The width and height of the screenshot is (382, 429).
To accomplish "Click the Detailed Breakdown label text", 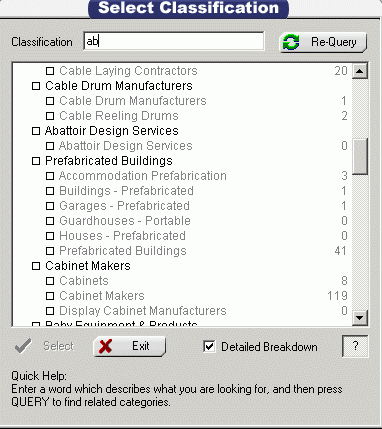I will 269,347.
